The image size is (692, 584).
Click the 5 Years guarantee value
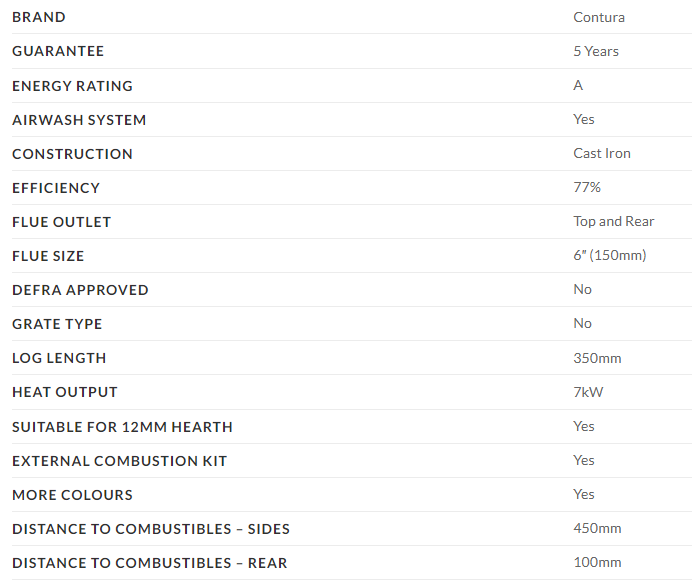tap(596, 51)
